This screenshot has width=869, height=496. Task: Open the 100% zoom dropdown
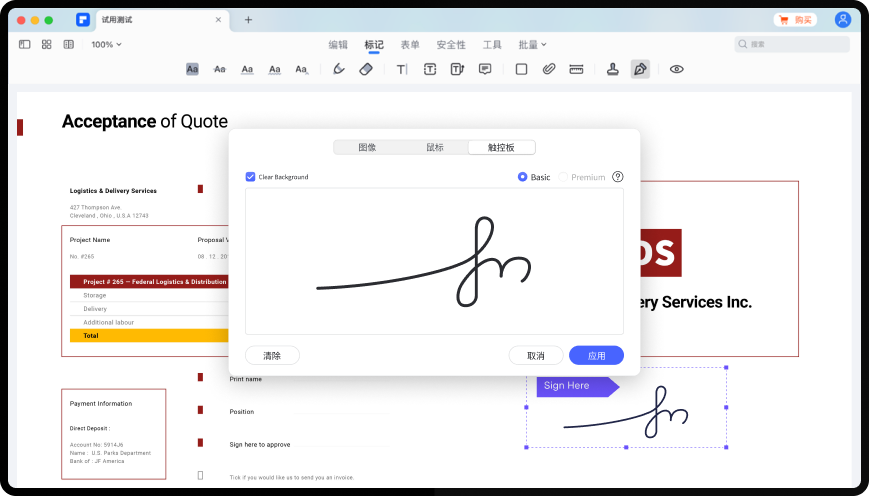coord(106,44)
